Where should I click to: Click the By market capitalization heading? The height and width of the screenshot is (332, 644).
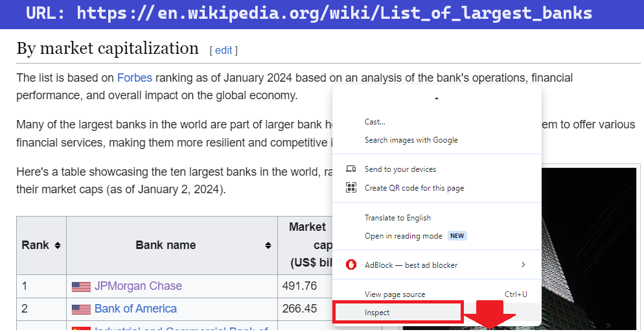107,49
